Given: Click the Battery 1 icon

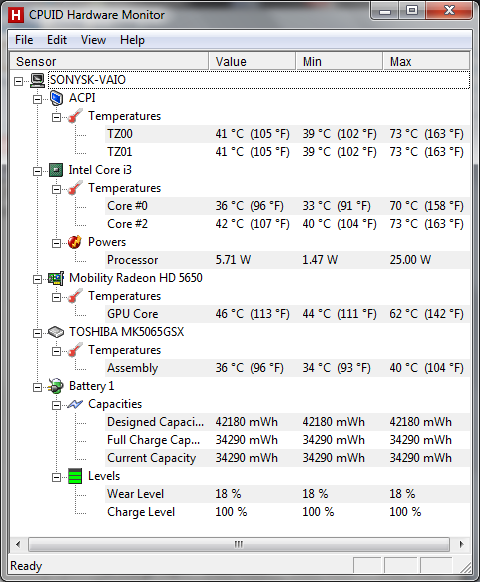Looking at the screenshot, I should 56,386.
